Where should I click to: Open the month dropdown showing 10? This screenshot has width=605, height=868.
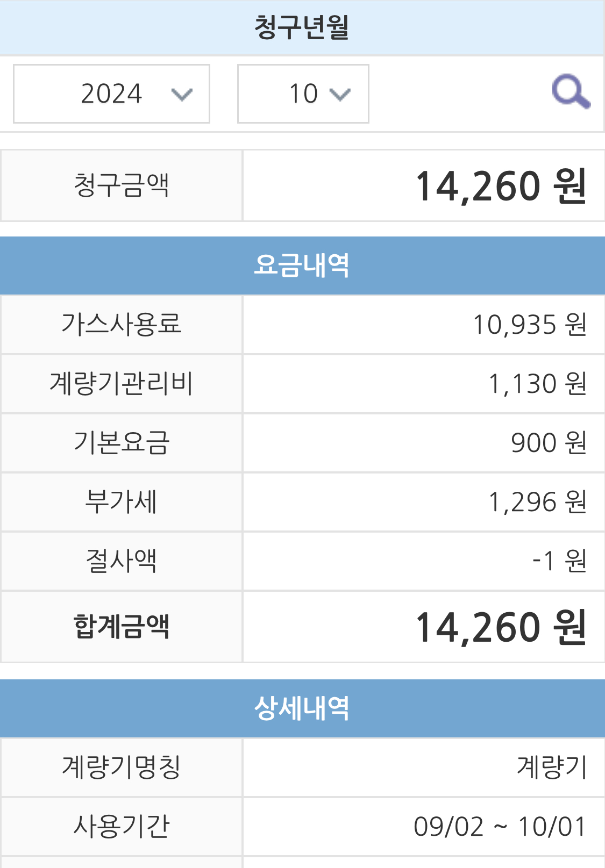tap(303, 94)
